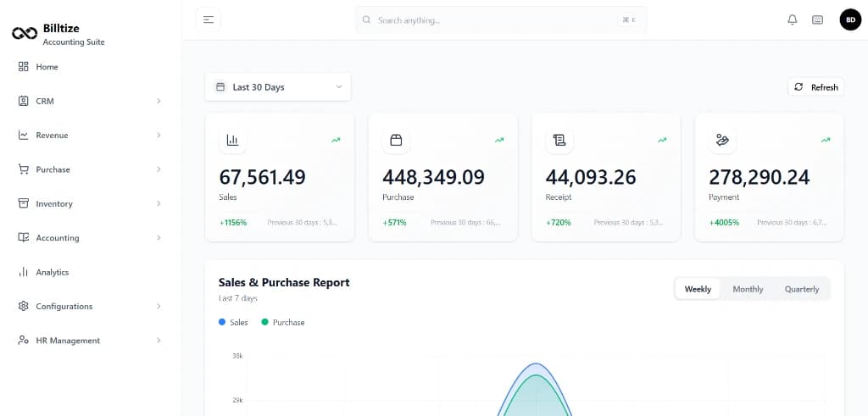
Task: Click the Sales & Purchase Report heading
Action: tap(284, 282)
